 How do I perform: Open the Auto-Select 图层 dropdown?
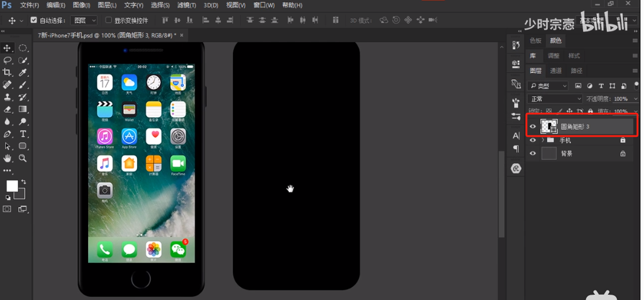click(84, 20)
